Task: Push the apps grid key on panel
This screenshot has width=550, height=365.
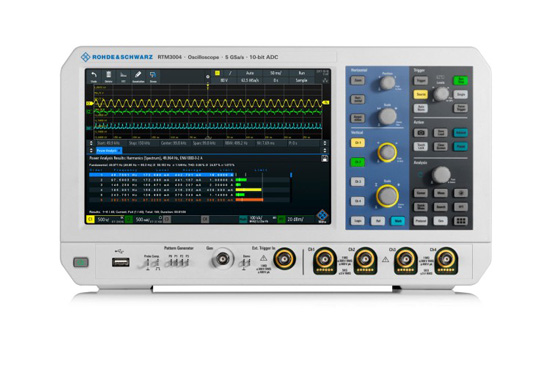Action: (x=461, y=221)
